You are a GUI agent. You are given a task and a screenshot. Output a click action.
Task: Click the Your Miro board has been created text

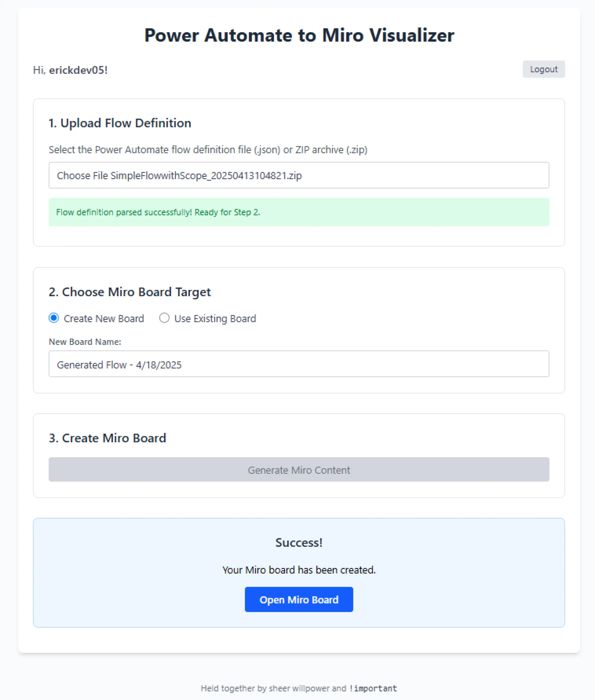[299, 570]
